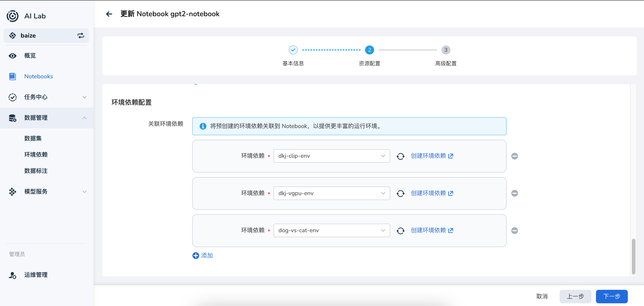The width and height of the screenshot is (644, 306).
Task: Open the dkj-vgpu-env dropdown
Action: (331, 193)
